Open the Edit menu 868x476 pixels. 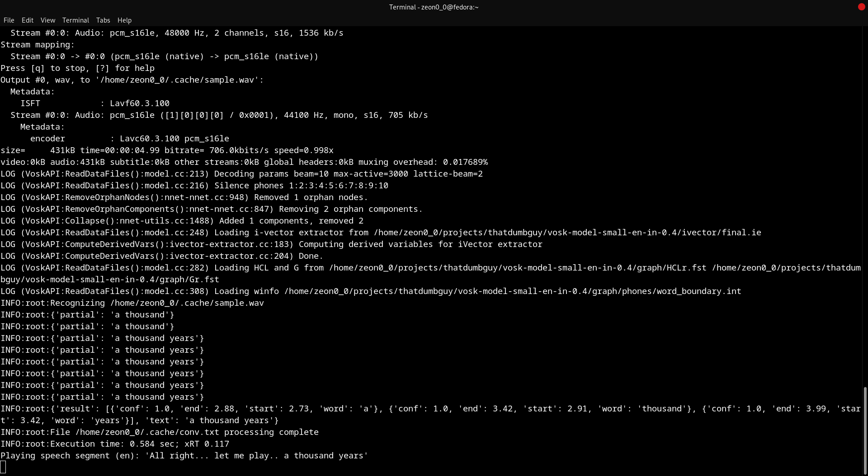(27, 20)
